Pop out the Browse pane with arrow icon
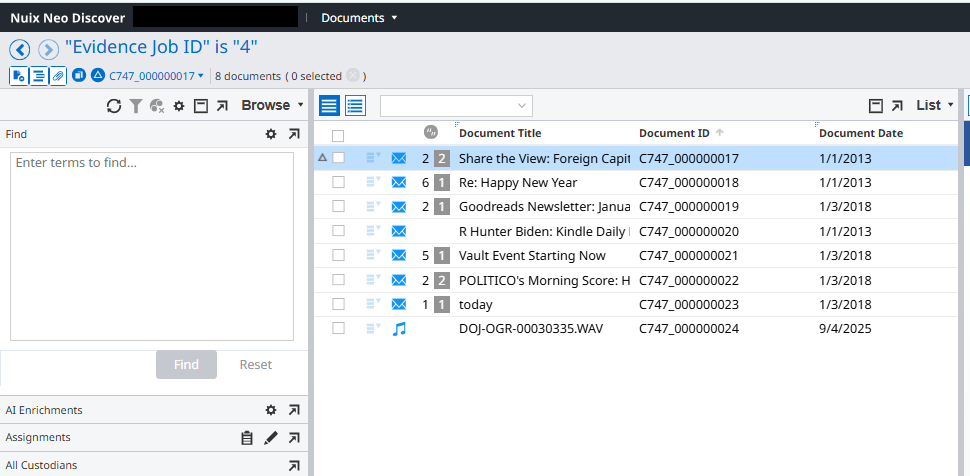 tap(222, 106)
